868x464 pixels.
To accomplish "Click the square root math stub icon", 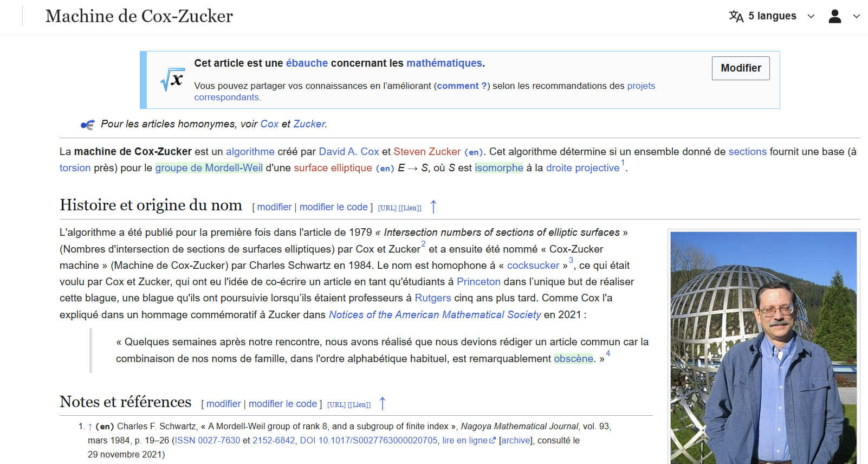I will click(x=172, y=80).
